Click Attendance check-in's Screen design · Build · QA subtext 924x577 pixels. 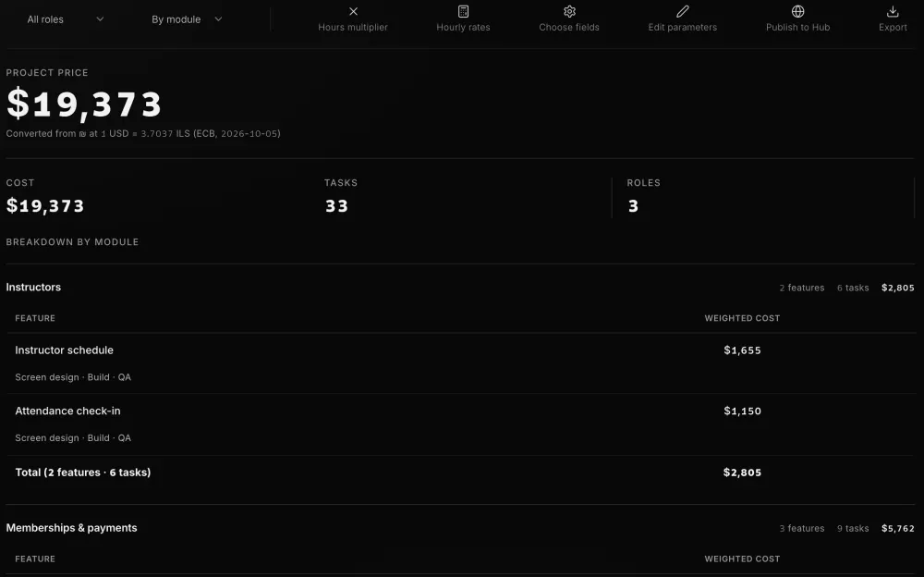tap(73, 438)
